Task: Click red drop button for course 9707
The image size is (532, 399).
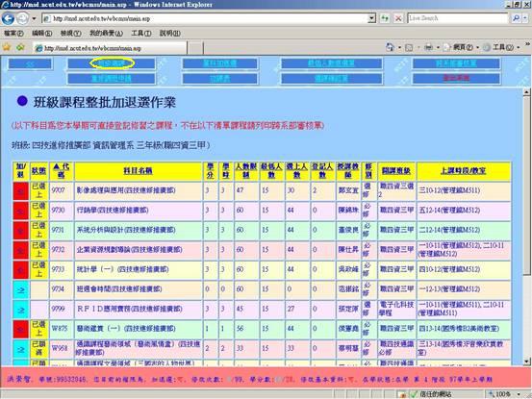Action: click(x=21, y=191)
